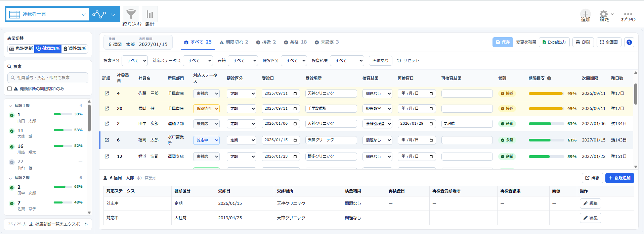644x234 pixels.
Task: Edit the 2019/04/25 入社時 exam record
Action: coord(590,218)
